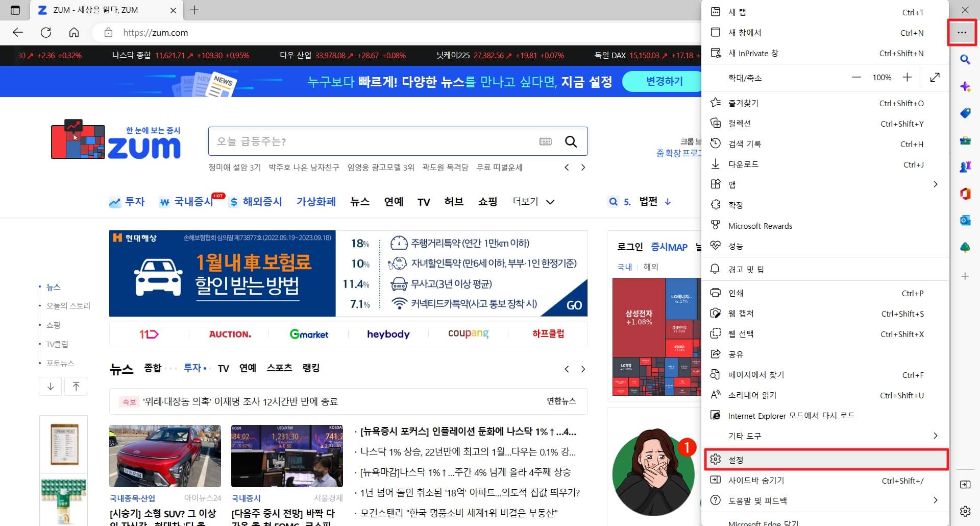980x526 pixels.
Task: Switch to the 스포츠 news tab
Action: click(x=280, y=368)
